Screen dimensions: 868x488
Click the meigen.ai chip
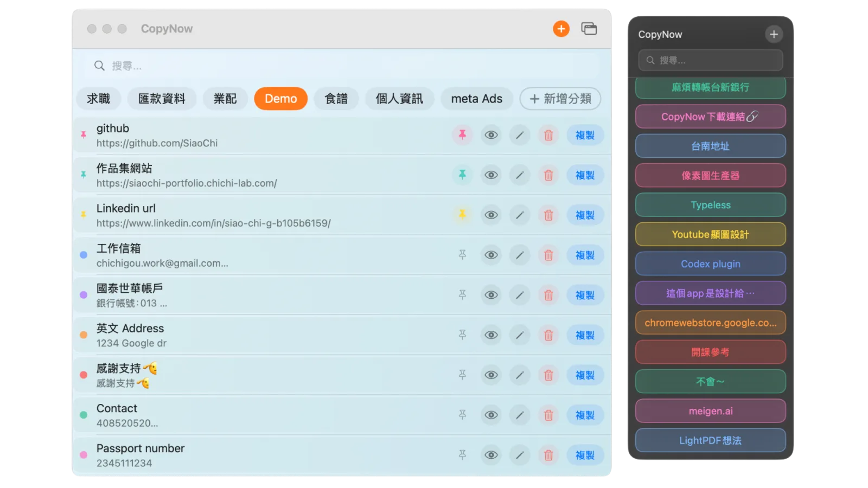point(711,411)
